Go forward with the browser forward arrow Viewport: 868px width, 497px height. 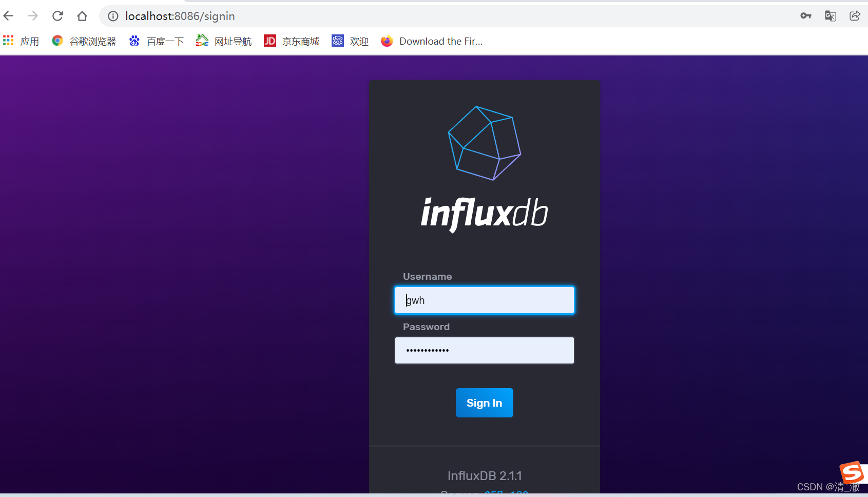coord(33,16)
